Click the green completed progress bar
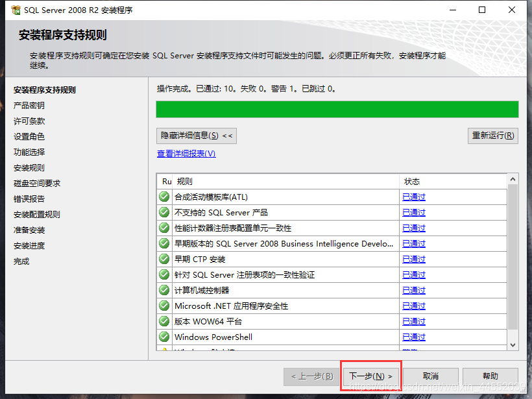This screenshot has width=532, height=399. [337, 109]
